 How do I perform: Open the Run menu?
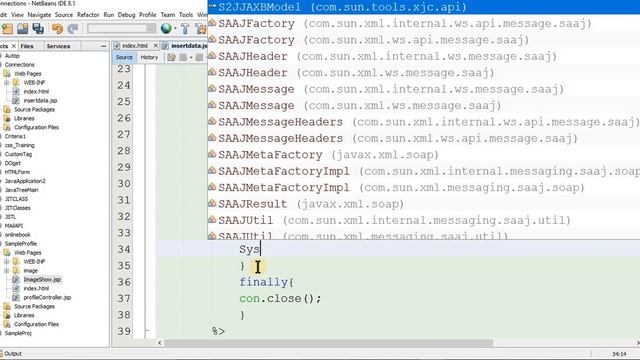tap(109, 15)
